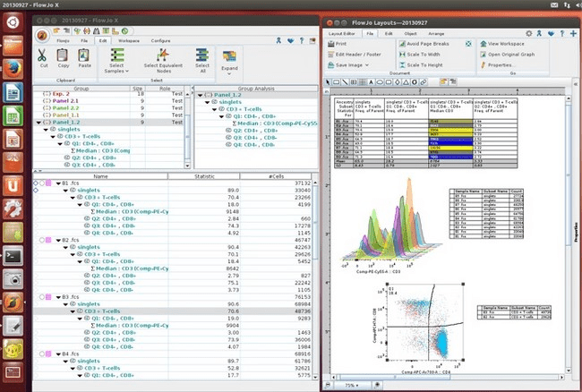The height and width of the screenshot is (392, 582).
Task: Switch to the Workspace ribbon tab
Action: tap(129, 40)
